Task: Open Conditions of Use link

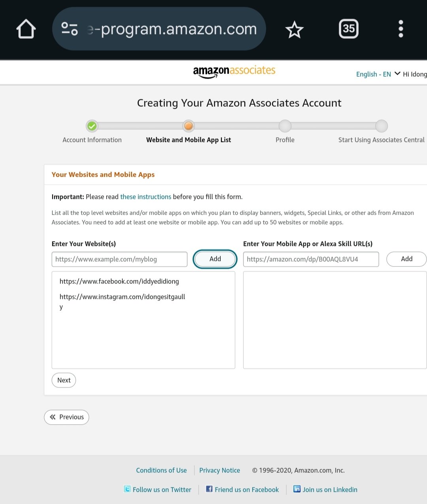Action: point(161,470)
